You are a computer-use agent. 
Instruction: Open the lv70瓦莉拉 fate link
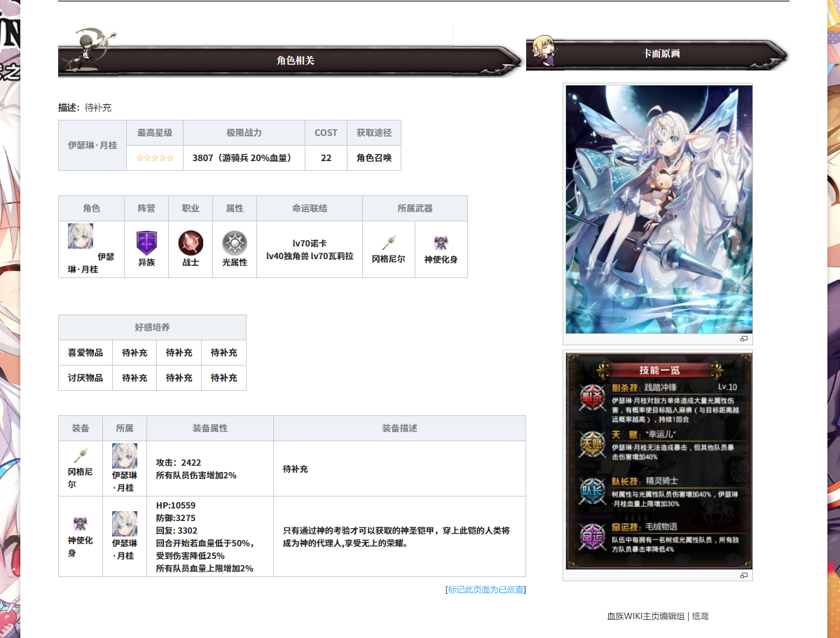[x=332, y=256]
